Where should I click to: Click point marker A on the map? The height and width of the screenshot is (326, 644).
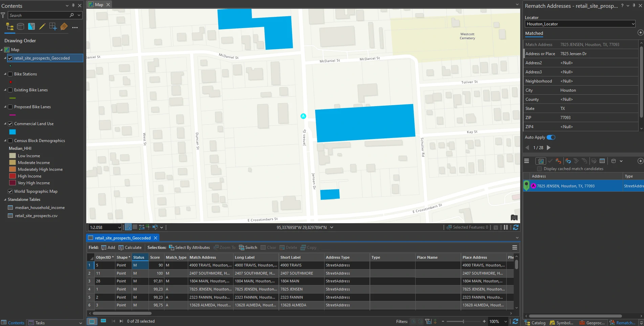(303, 116)
